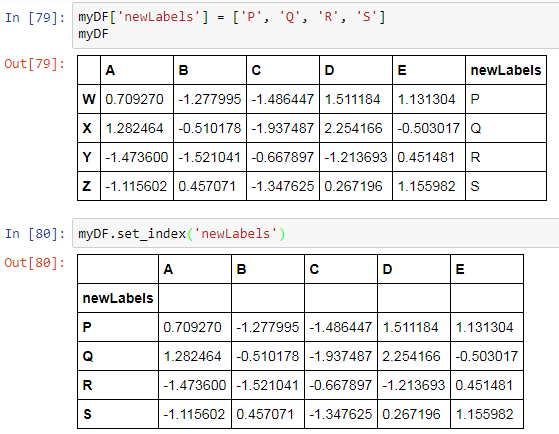Click row index W in the first table
This screenshot has width=559, height=434.
click(x=89, y=99)
